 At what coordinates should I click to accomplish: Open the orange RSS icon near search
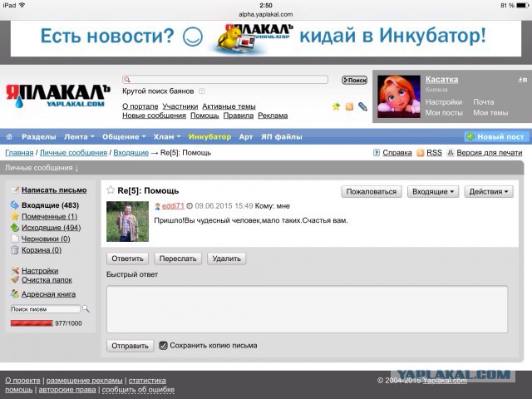(349, 107)
